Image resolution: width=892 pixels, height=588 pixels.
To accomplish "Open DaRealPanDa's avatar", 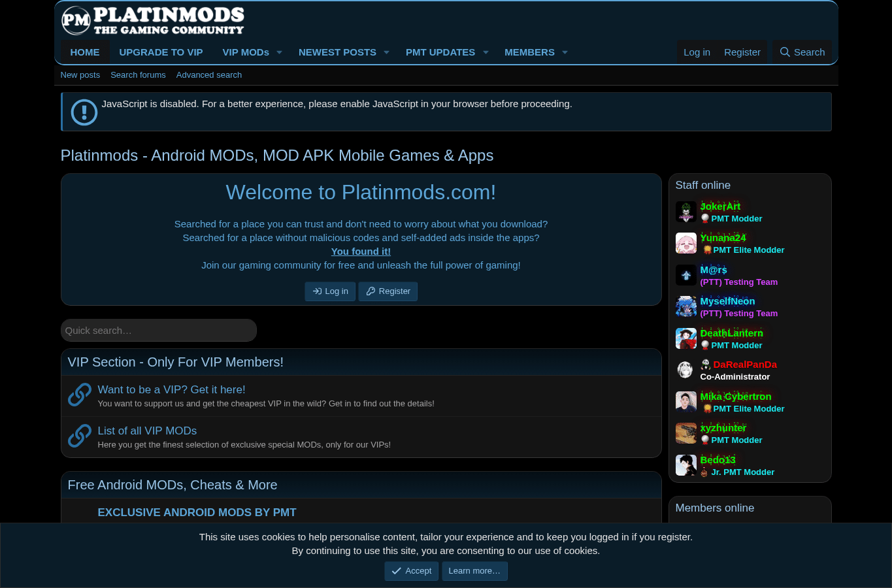I will point(686,370).
